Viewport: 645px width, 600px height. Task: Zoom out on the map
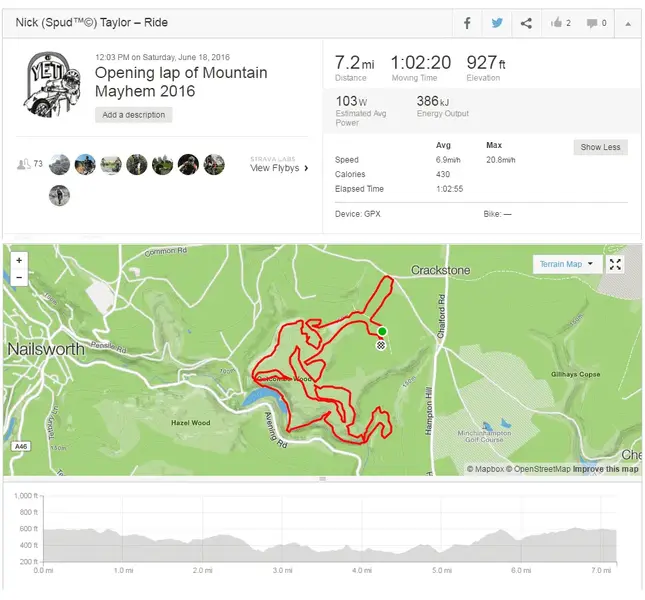point(19,278)
